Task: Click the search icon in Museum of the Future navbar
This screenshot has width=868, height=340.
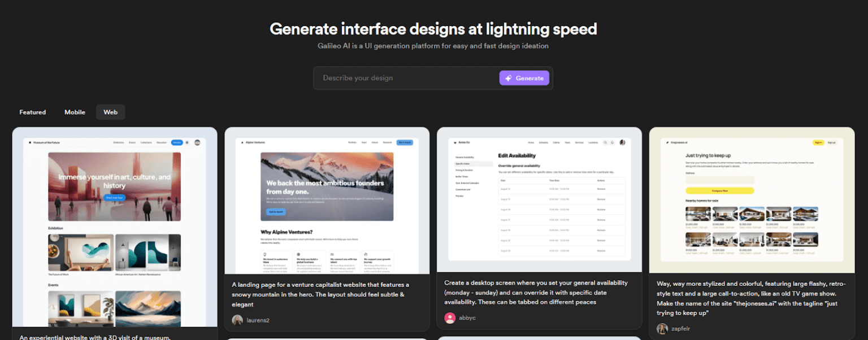Action: point(188,142)
